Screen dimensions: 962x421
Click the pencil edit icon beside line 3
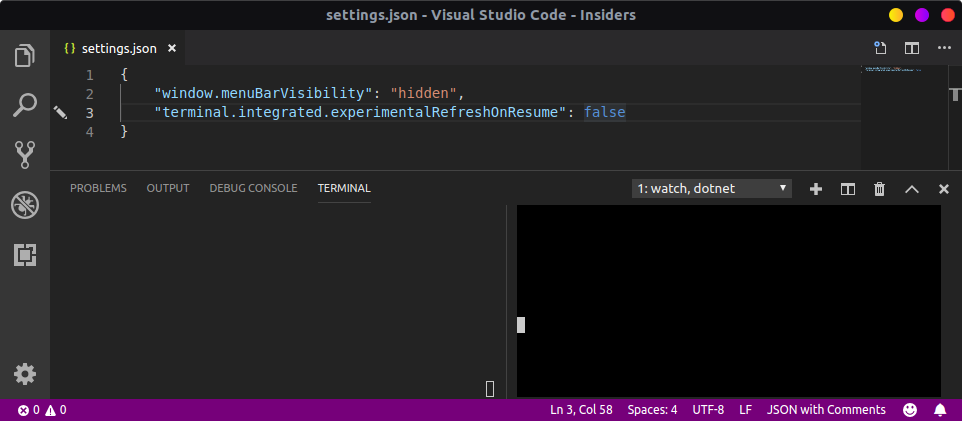pos(60,112)
